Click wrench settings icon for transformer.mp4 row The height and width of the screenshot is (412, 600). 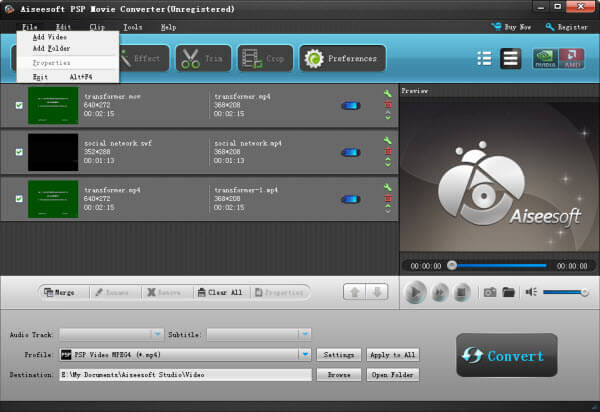point(388,187)
